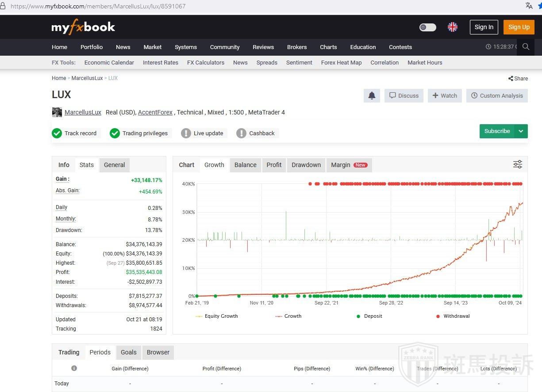This screenshot has height=392, width=542.
Task: Switch to the General info tab
Action: [x=114, y=165]
